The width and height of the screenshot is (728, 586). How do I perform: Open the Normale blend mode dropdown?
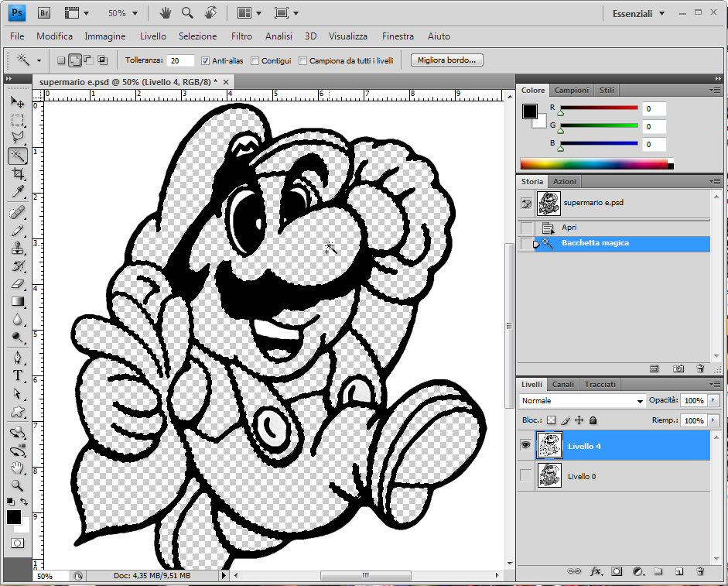(583, 401)
